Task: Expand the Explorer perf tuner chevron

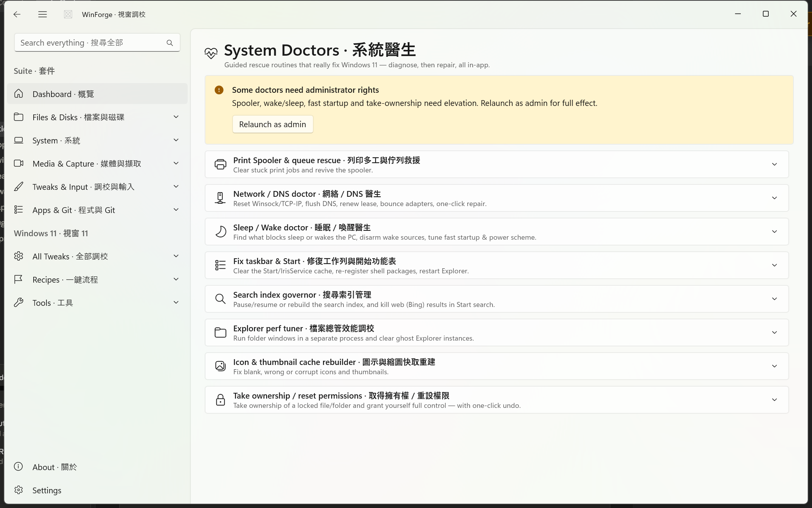Action: [774, 332]
